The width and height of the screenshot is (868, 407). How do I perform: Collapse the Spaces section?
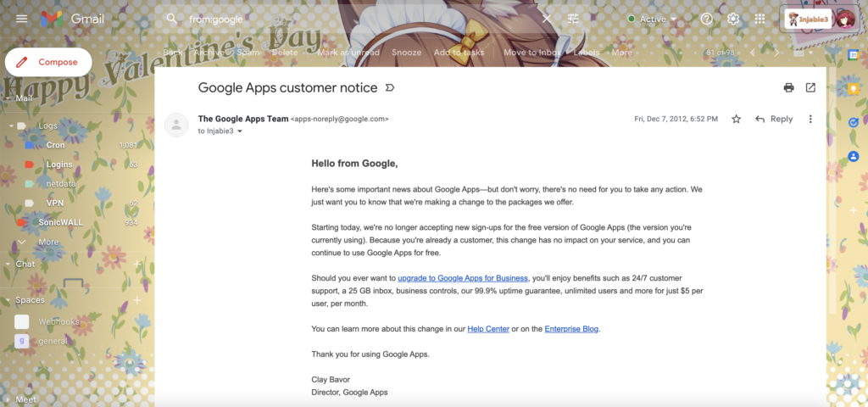[x=8, y=300]
